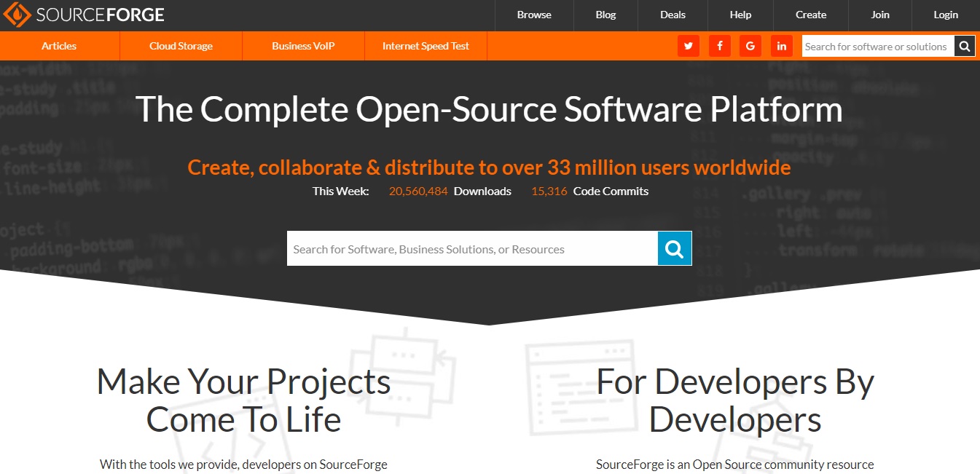Click the top-bar search magnifier icon
The height and width of the screenshot is (474, 980).
click(x=965, y=47)
